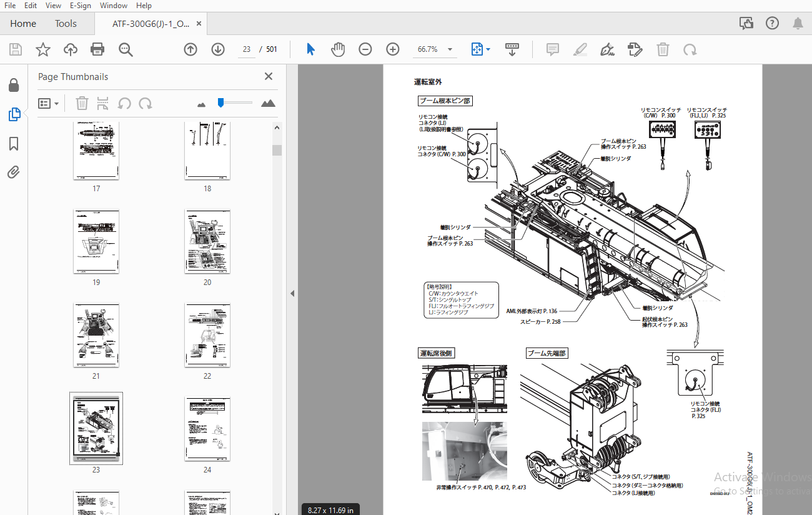Select page 23 thumbnail

pyautogui.click(x=96, y=429)
